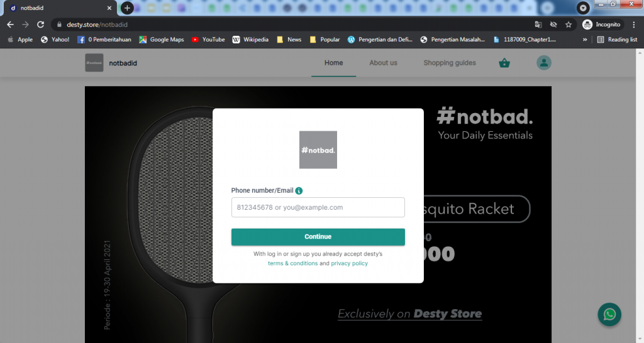Open the Reading list
Screen dimensions: 644x343
(x=618, y=40)
